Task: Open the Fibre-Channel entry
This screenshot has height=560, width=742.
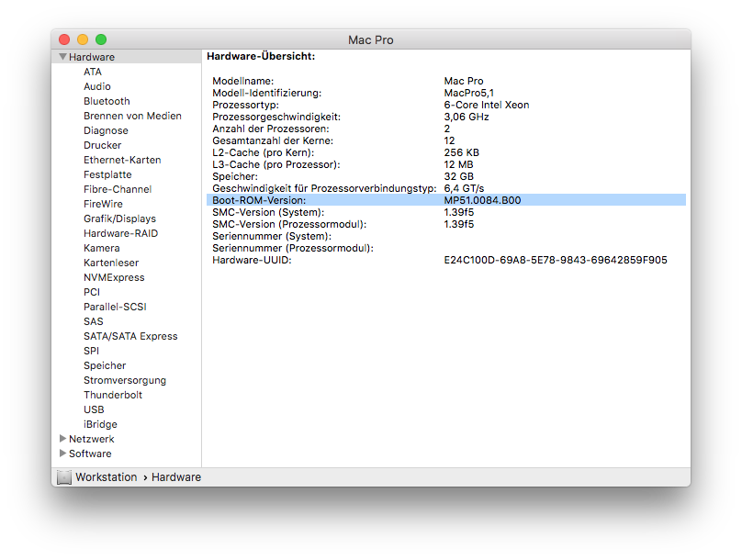Action: (x=118, y=189)
